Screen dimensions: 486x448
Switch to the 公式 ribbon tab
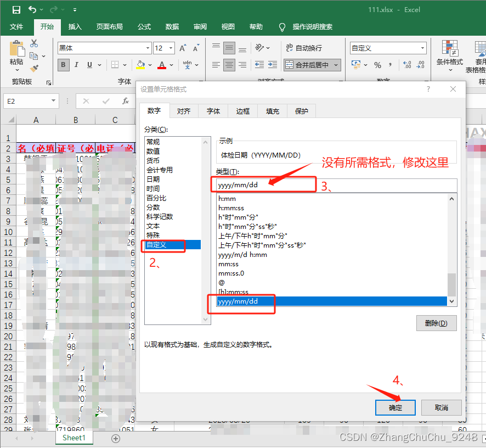144,27
